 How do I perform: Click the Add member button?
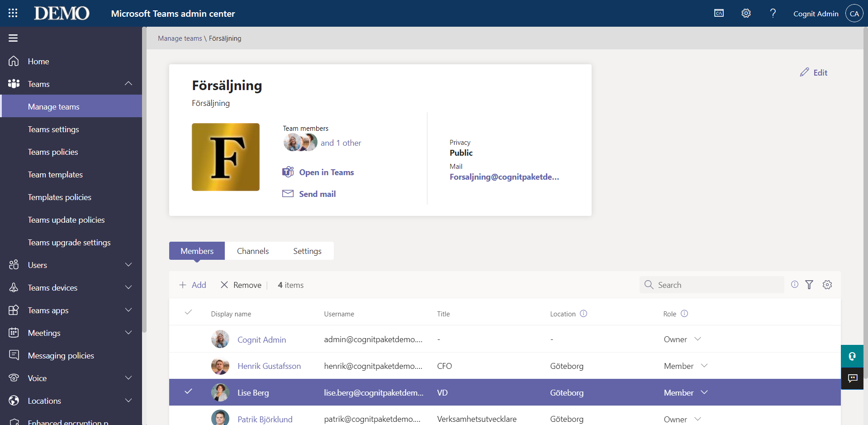tap(193, 285)
